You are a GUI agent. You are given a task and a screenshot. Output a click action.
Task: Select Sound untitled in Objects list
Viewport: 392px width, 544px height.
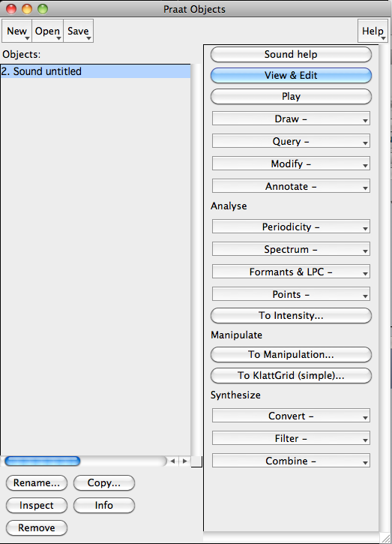coord(96,71)
